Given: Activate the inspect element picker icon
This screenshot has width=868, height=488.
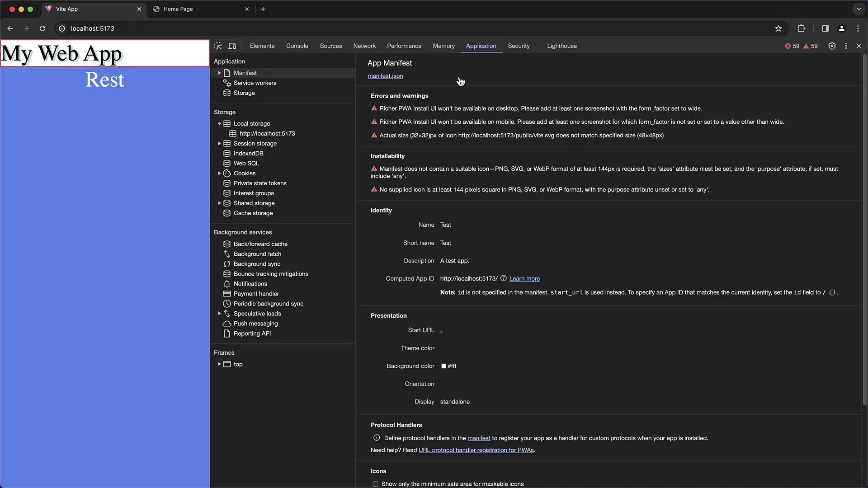Looking at the screenshot, I should (x=218, y=46).
